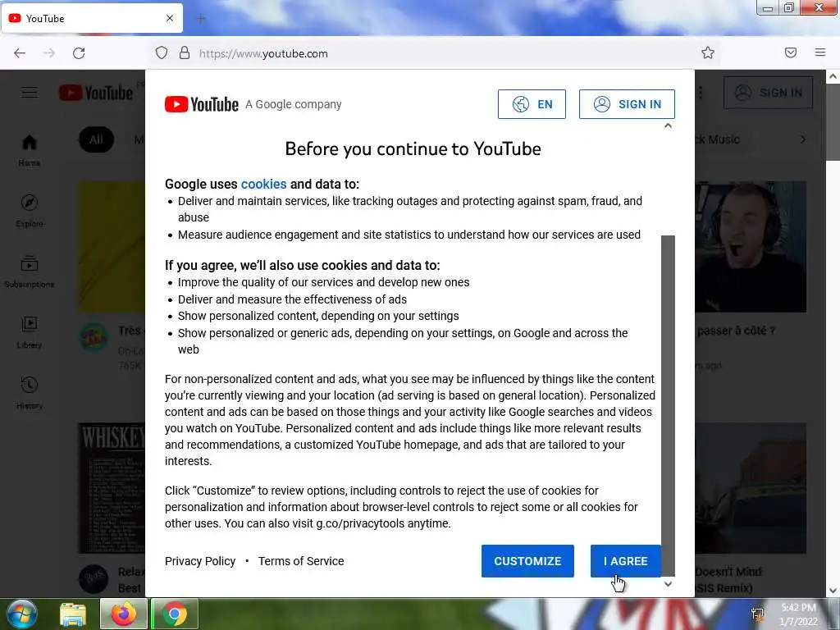Open File Explorer from the taskbar
Screen dimensions: 840x630
73,614
